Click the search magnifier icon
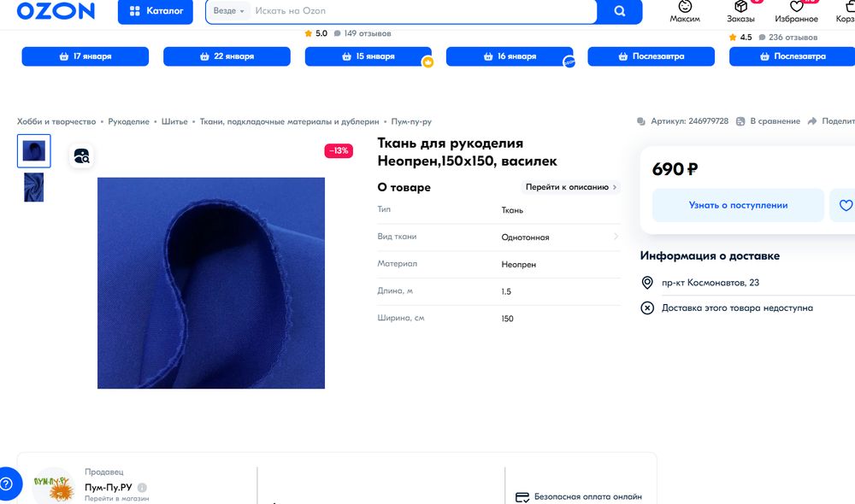Screen dimensions: 855x504 tap(620, 12)
